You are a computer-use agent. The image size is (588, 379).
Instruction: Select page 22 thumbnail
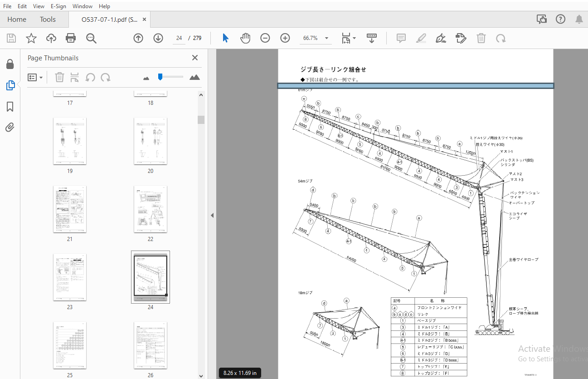tap(151, 209)
